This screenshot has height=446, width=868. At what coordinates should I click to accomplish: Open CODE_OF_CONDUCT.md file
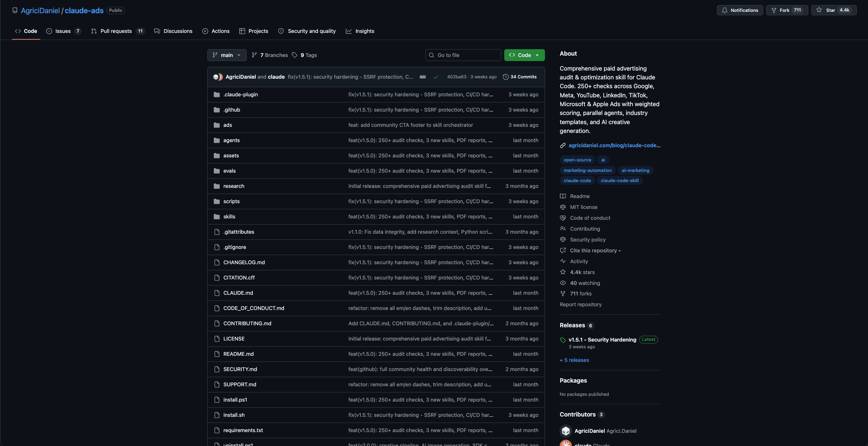(253, 308)
